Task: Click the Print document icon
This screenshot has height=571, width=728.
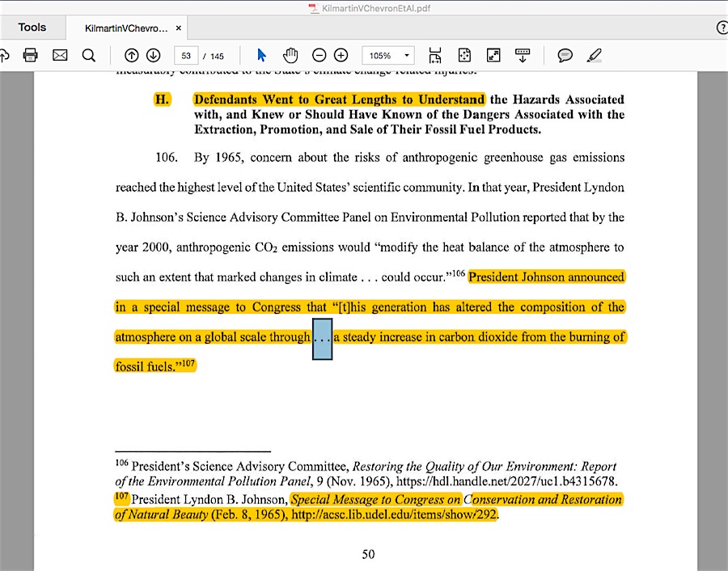Action: 31,55
